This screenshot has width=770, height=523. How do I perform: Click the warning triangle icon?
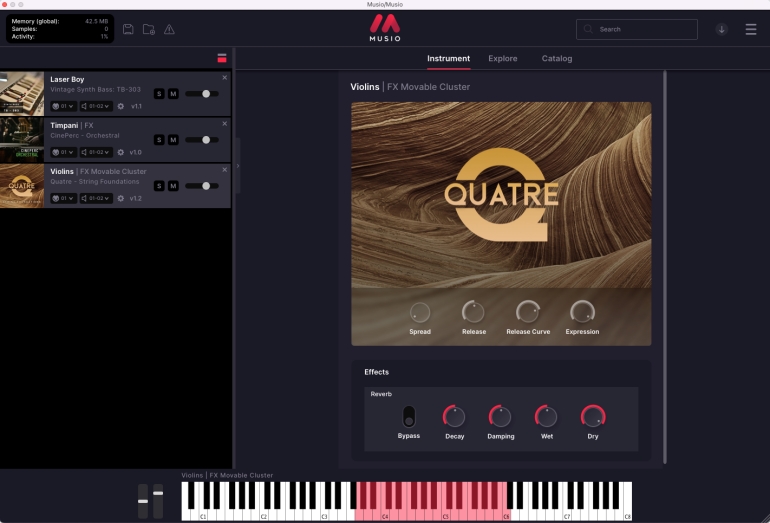169,29
